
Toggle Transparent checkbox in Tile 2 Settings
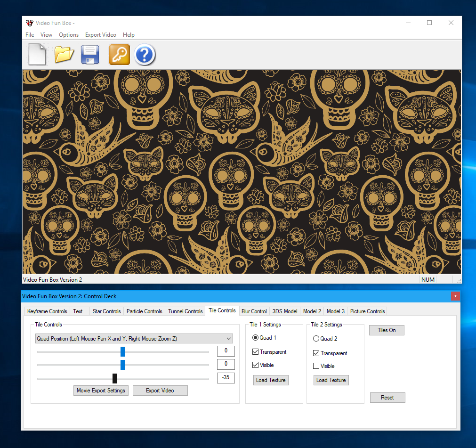pos(316,353)
